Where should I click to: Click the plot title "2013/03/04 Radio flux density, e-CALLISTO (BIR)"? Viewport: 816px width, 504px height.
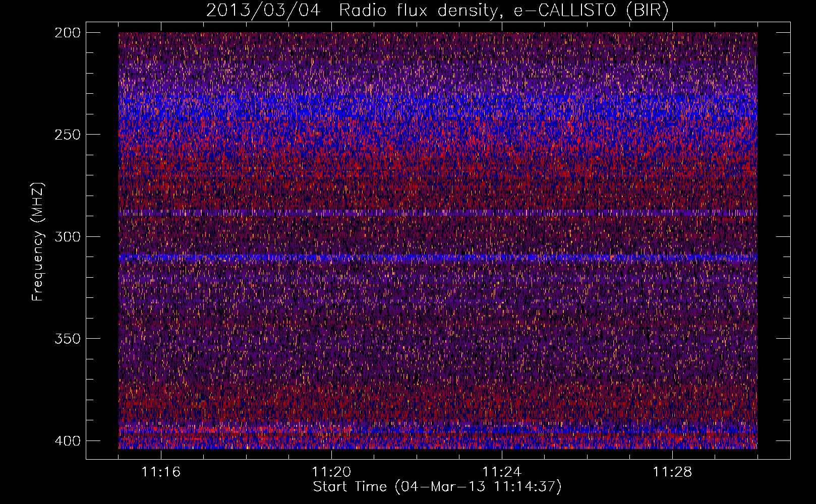click(x=437, y=11)
